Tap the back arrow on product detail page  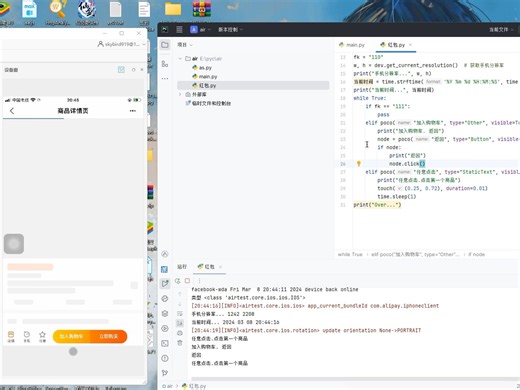[x=12, y=111]
